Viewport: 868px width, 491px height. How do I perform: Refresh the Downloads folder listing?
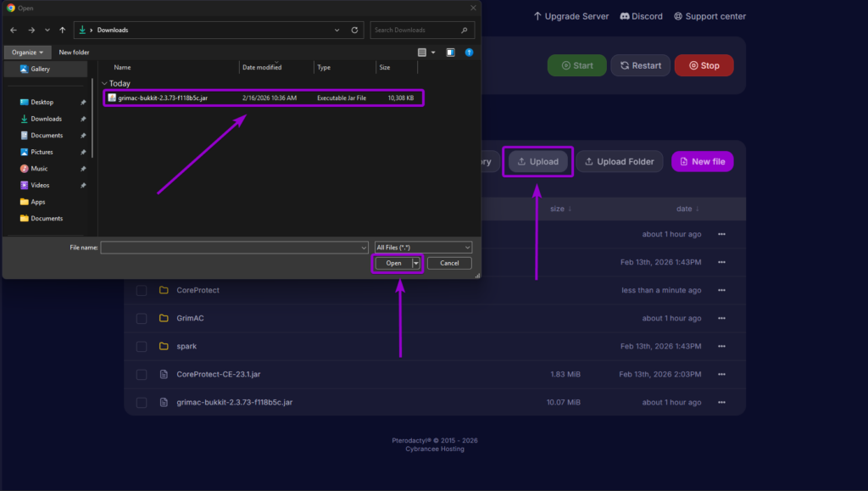pyautogui.click(x=354, y=30)
